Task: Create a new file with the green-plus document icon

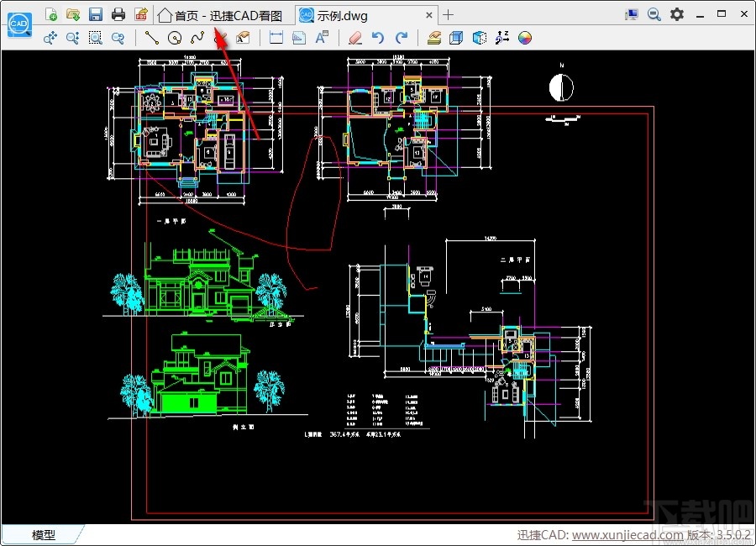Action: pyautogui.click(x=50, y=14)
